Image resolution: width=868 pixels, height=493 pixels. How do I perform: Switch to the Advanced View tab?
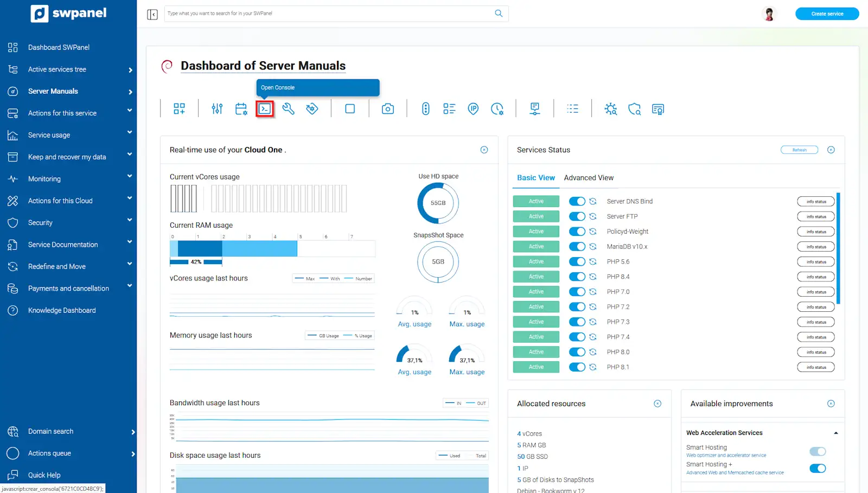click(589, 178)
